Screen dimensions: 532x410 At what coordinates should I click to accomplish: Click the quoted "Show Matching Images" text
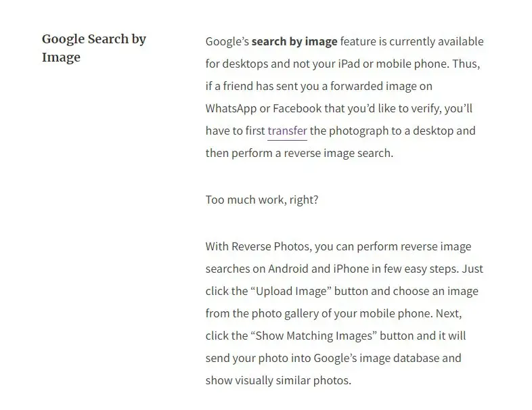point(314,336)
